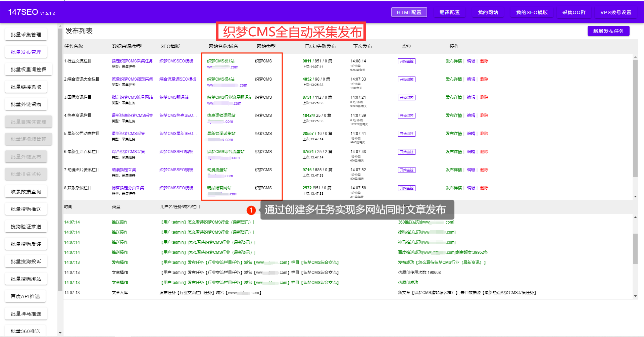Open 织梦CMS翻译站 SEO template
This screenshot has width=644, height=337.
[174, 97]
